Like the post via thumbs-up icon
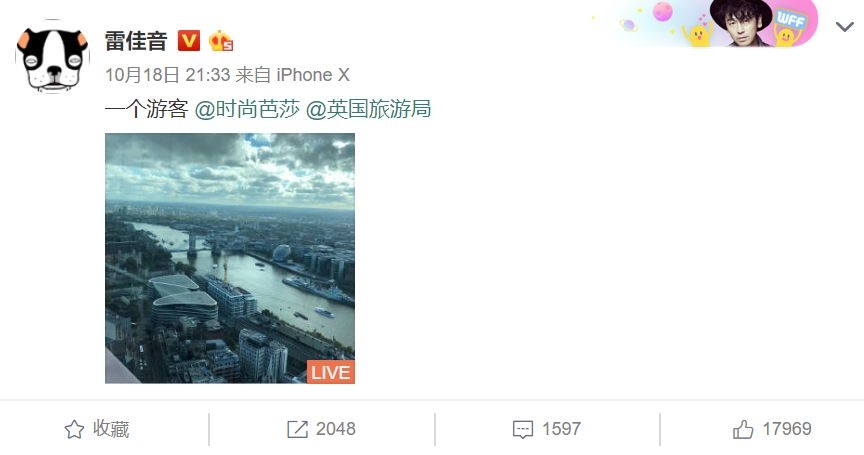Viewport: 864px width, 455px height. (x=743, y=429)
